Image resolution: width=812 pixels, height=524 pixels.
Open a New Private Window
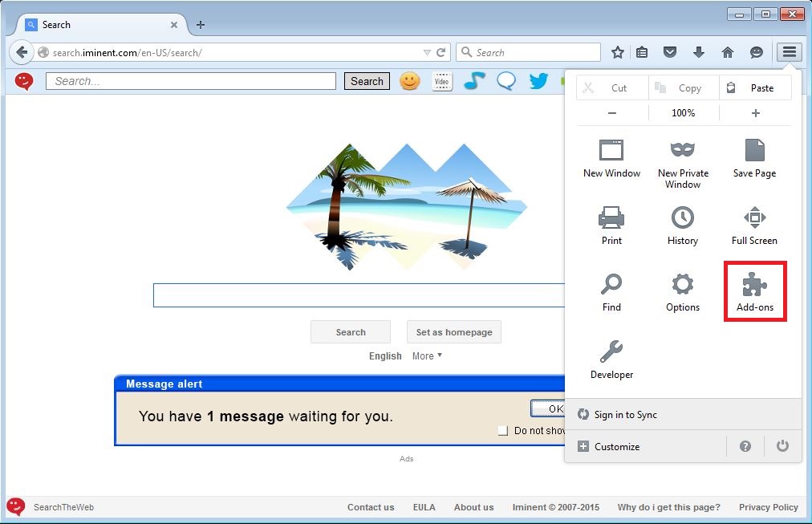683,165
